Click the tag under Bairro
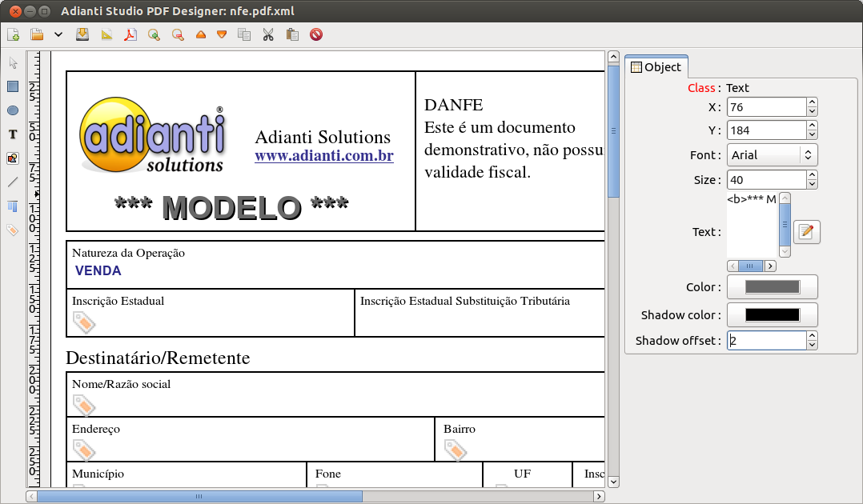The height and width of the screenshot is (504, 863). 456,450
